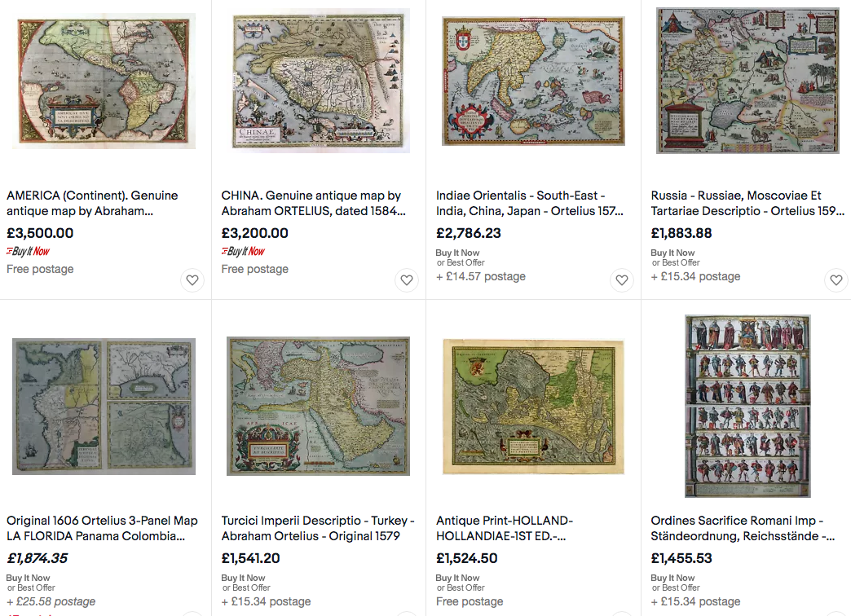Heart the Russia Moscoviae Tartariae listing

point(836,280)
